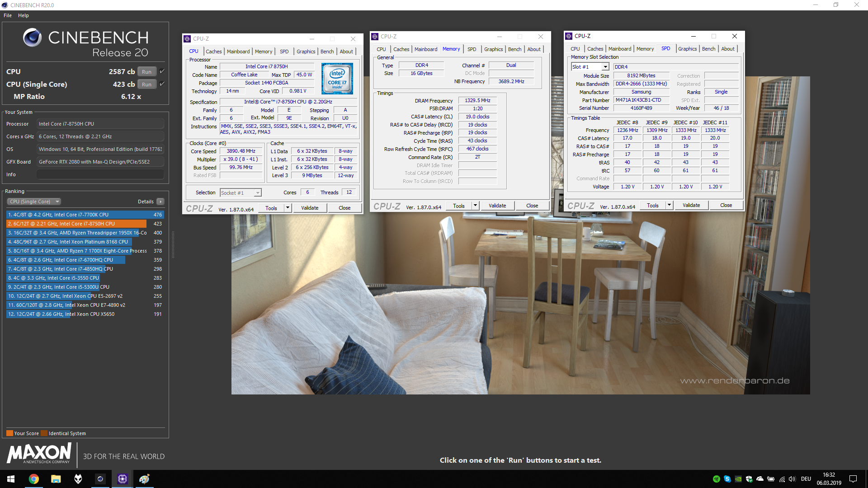Toggle the CPU (Single Core) checkbox
The image size is (868, 488).
pyautogui.click(x=162, y=84)
